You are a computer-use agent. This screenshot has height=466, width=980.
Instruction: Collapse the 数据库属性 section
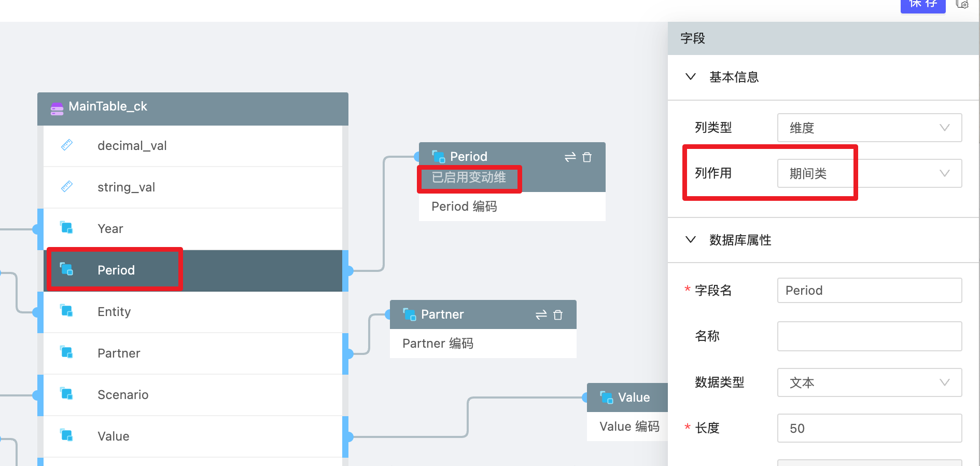pyautogui.click(x=691, y=240)
